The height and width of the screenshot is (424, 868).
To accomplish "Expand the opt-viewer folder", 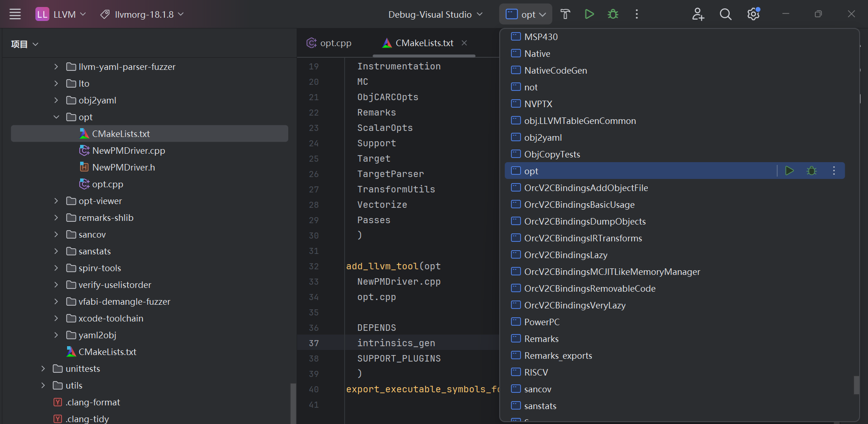I will 56,201.
